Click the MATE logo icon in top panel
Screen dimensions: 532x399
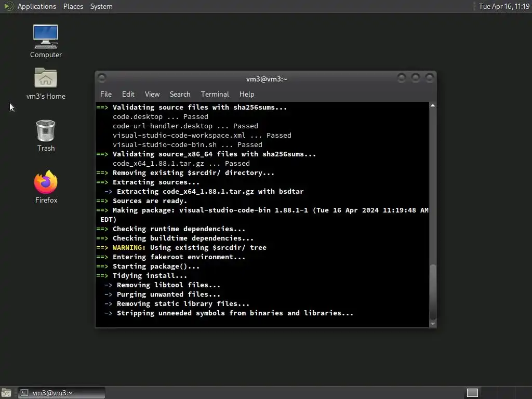click(8, 6)
